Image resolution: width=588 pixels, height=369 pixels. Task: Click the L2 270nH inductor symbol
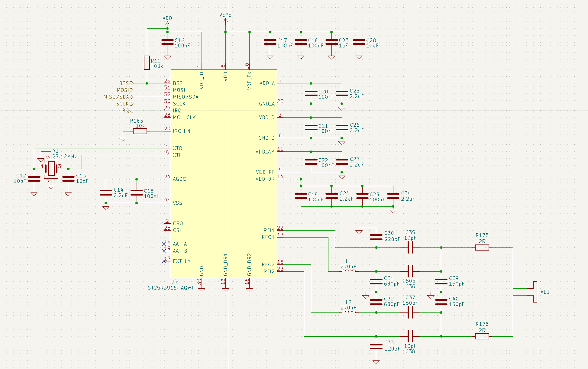pyautogui.click(x=348, y=312)
